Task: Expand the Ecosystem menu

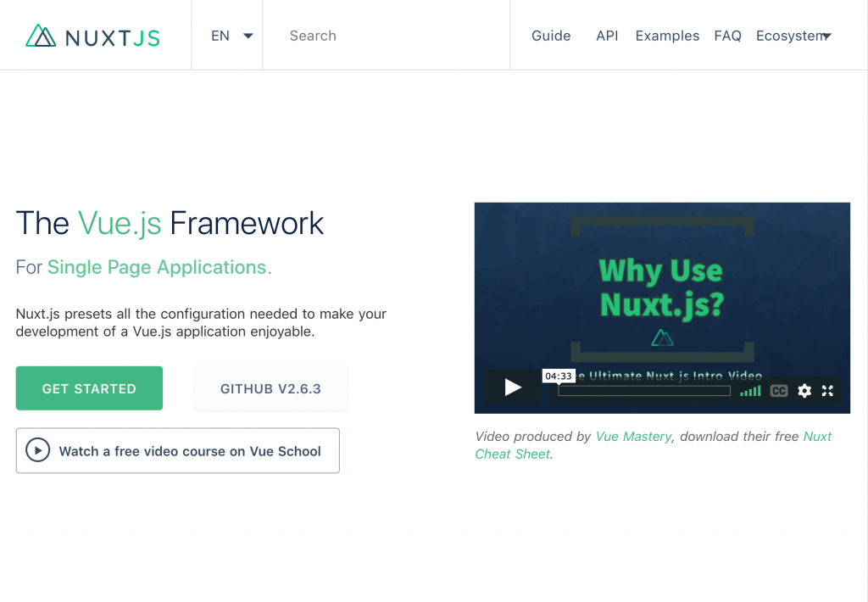Action: pyautogui.click(x=793, y=36)
